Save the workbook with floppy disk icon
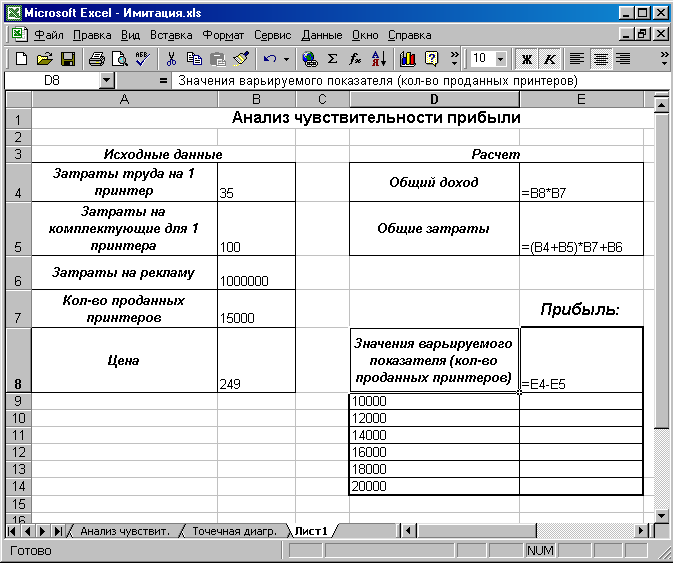The height and width of the screenshot is (563, 673). click(68, 59)
